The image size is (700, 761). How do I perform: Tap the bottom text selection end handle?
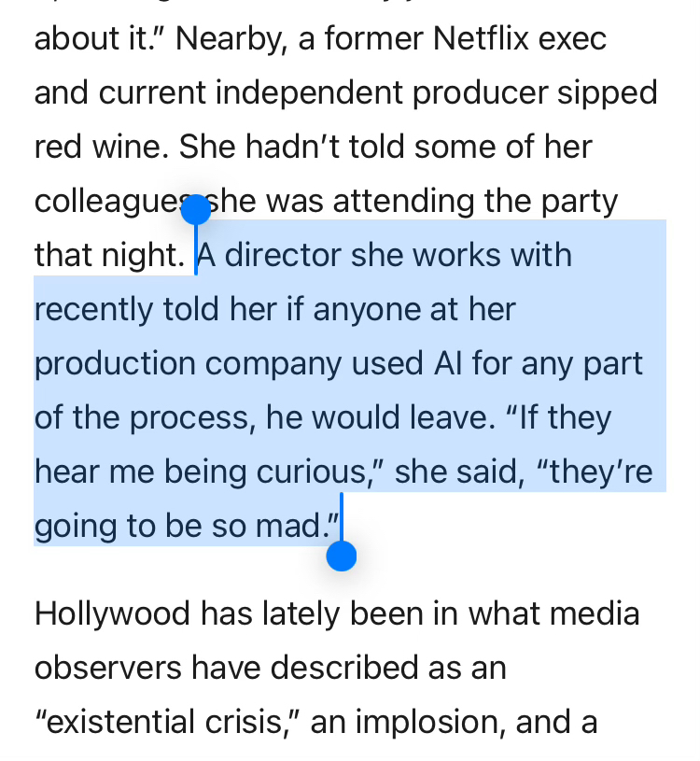pos(342,557)
